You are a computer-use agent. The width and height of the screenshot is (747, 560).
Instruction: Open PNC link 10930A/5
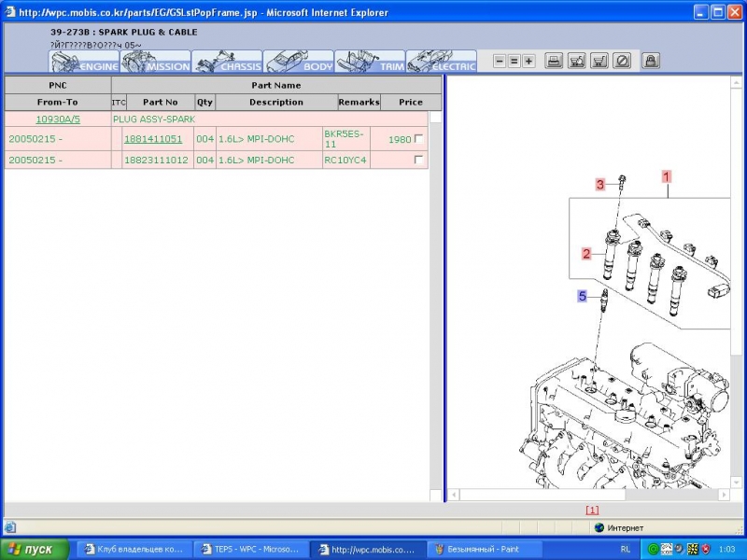click(58, 119)
